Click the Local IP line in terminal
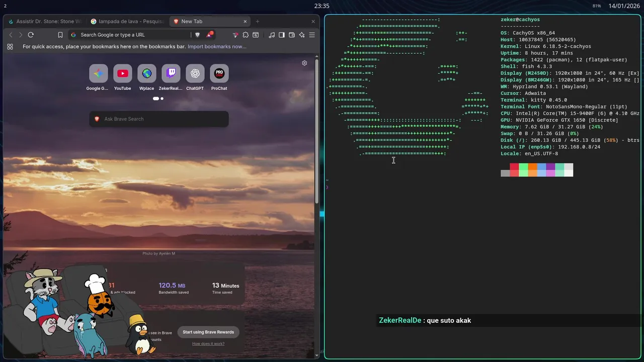The width and height of the screenshot is (644, 362). pyautogui.click(x=550, y=147)
